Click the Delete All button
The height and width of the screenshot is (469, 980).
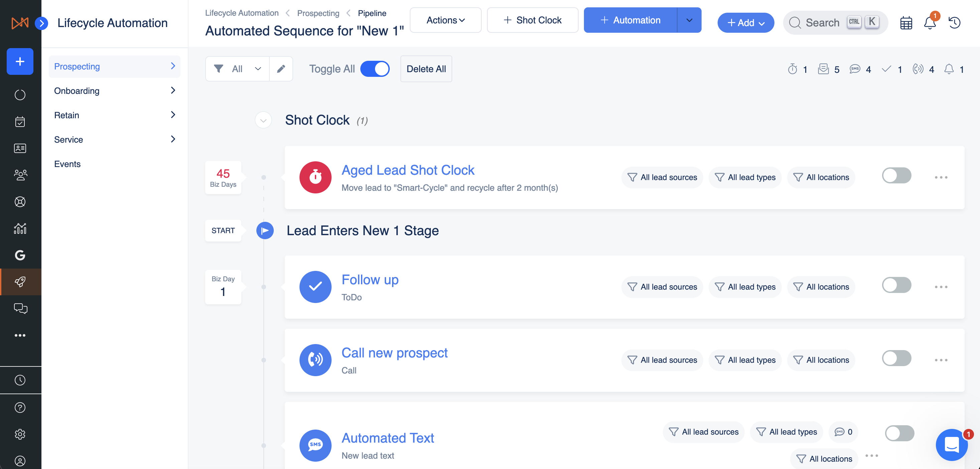(x=426, y=69)
